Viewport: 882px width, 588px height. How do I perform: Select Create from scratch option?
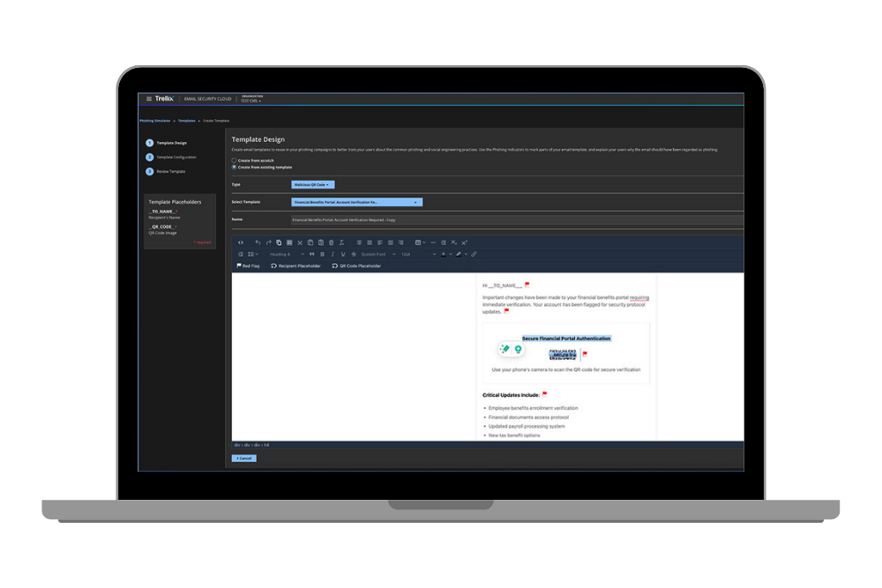coord(234,160)
